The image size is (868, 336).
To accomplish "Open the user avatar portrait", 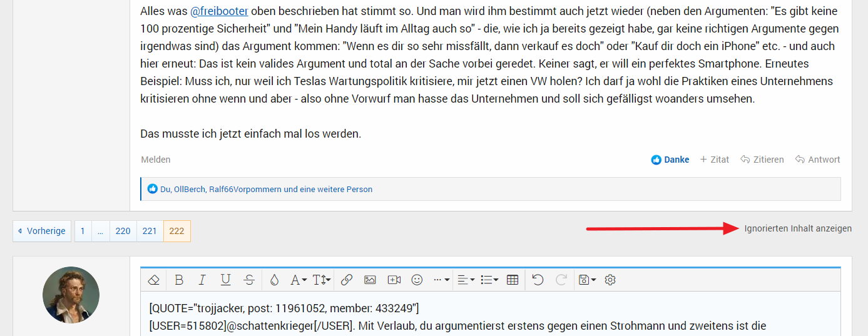I will click(71, 295).
